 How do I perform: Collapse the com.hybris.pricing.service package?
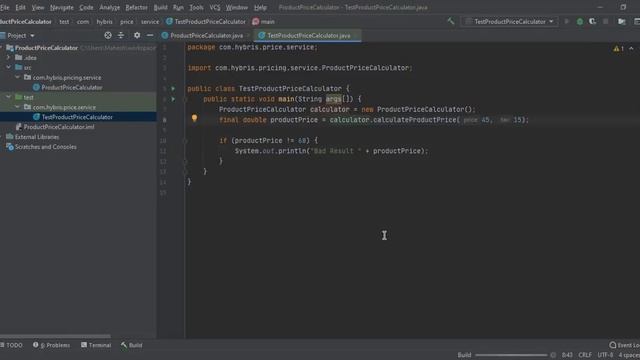pyautogui.click(x=18, y=77)
